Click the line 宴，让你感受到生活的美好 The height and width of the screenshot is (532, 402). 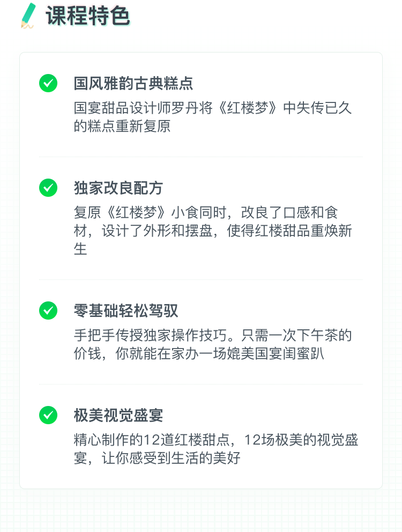coord(157,459)
